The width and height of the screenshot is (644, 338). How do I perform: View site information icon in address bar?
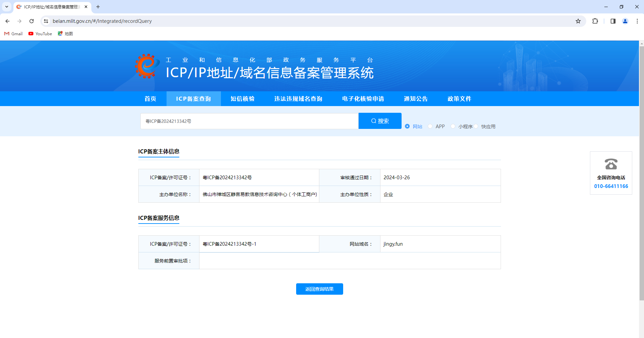[x=46, y=21]
